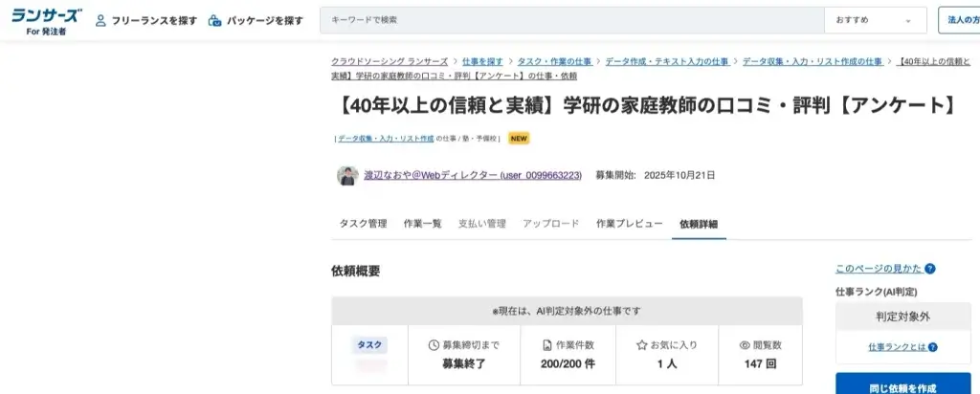Open the データ作成・テキスト入力の仕事 breadcrumb

(x=664, y=61)
